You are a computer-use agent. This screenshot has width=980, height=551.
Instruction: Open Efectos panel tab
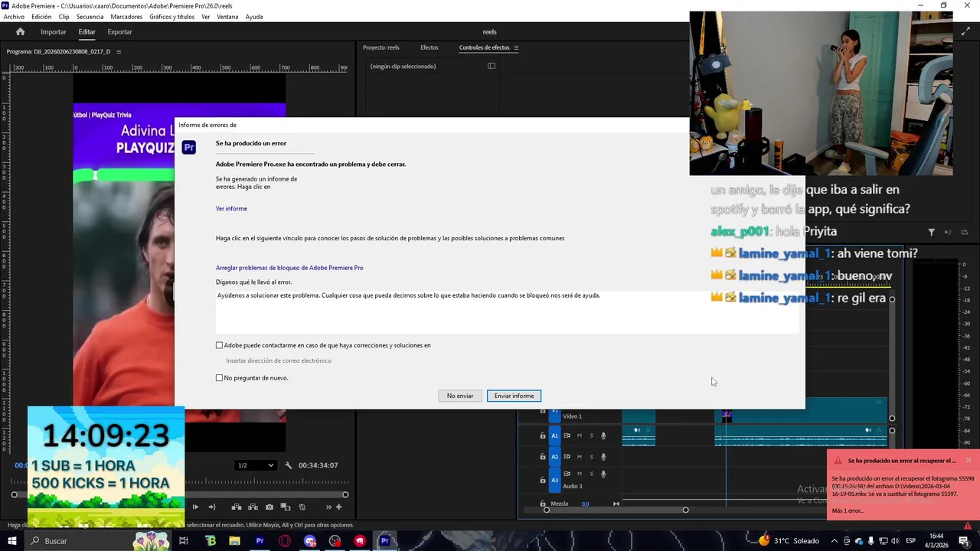(x=430, y=47)
